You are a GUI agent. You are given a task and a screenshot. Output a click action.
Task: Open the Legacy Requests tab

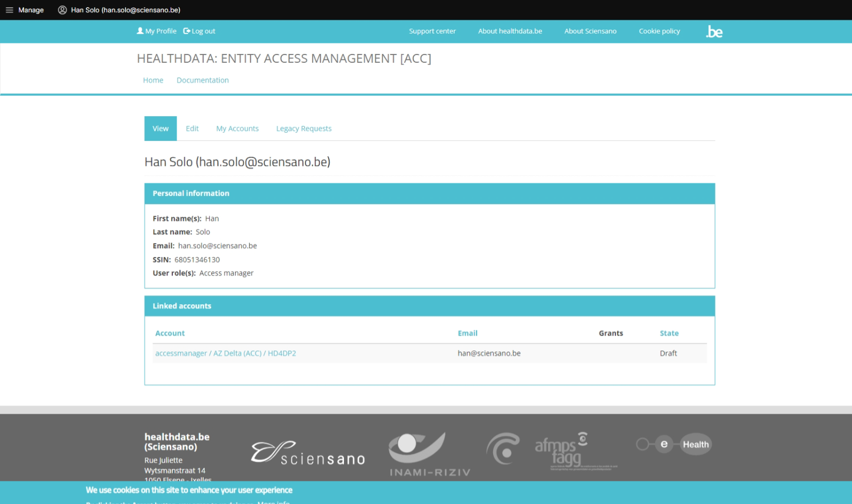coord(304,129)
